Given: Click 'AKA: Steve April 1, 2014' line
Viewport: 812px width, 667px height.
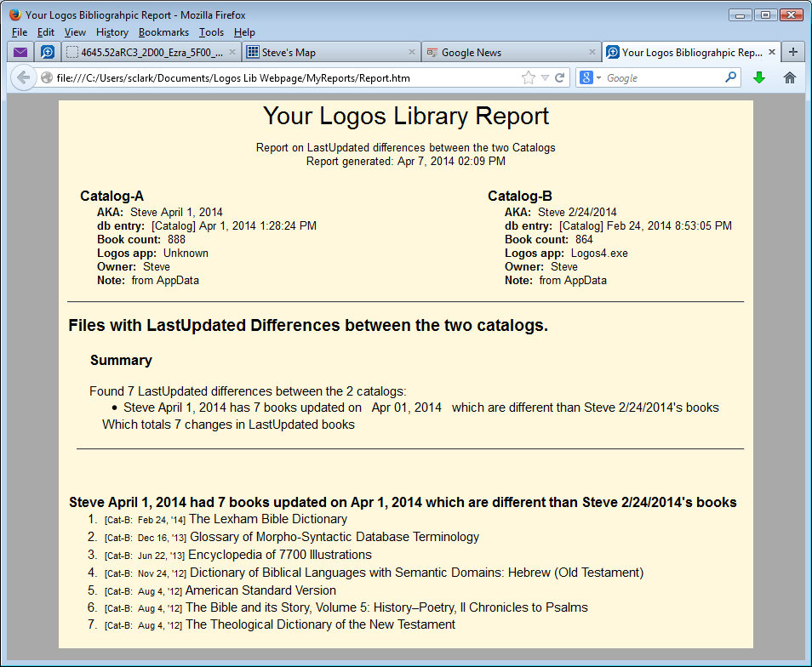Looking at the screenshot, I should [x=160, y=212].
